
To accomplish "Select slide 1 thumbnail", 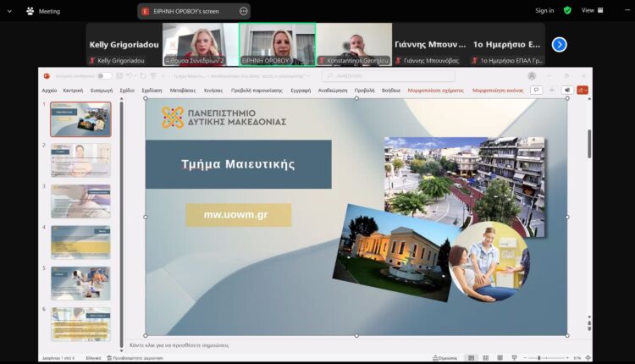I will (x=80, y=119).
